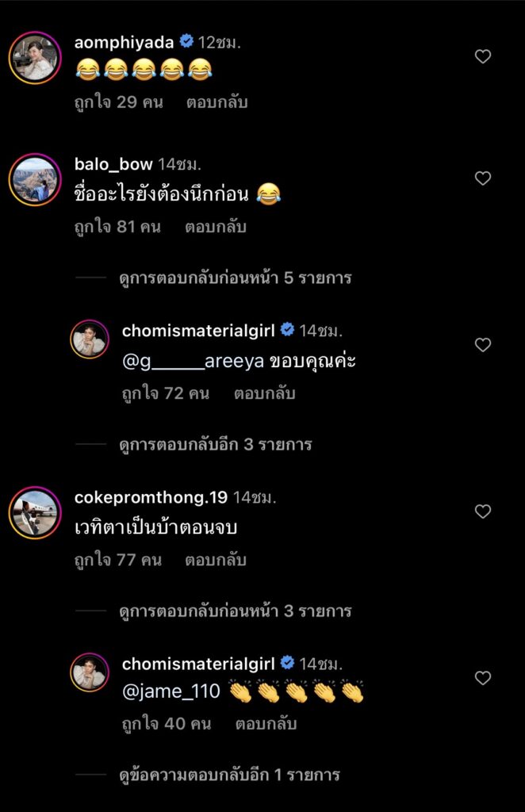Like aomphiyada's laughing emoji comment
This screenshot has height=812, width=525.
pos(482,56)
